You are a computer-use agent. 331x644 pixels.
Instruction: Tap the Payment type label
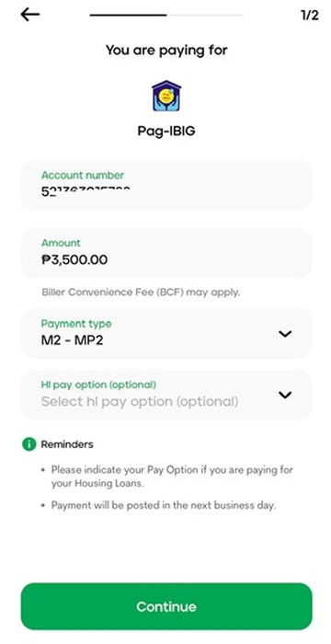coord(76,324)
